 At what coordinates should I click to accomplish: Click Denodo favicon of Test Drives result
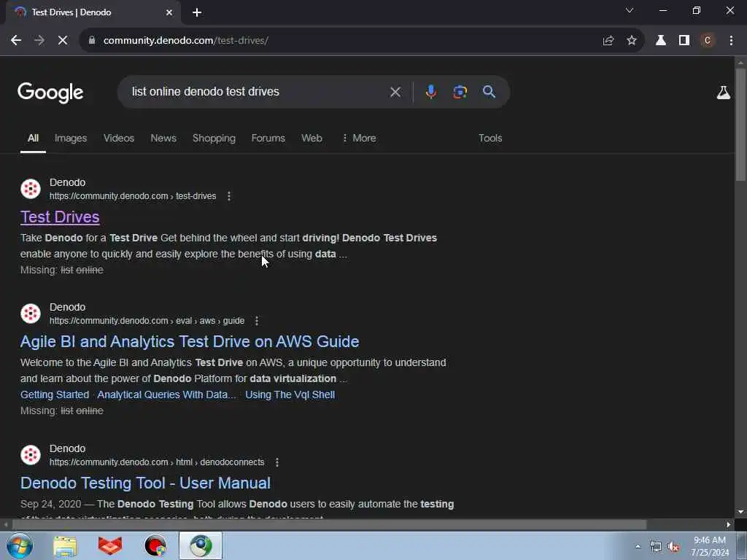[x=31, y=189]
